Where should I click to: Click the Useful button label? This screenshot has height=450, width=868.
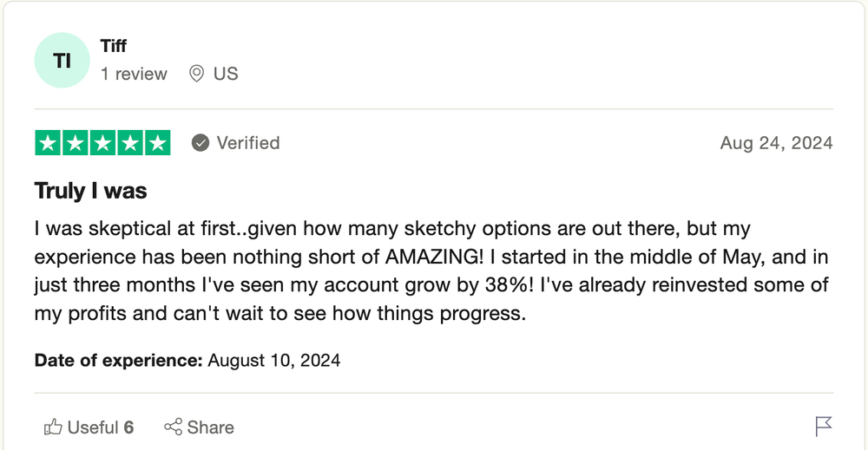coord(93,427)
